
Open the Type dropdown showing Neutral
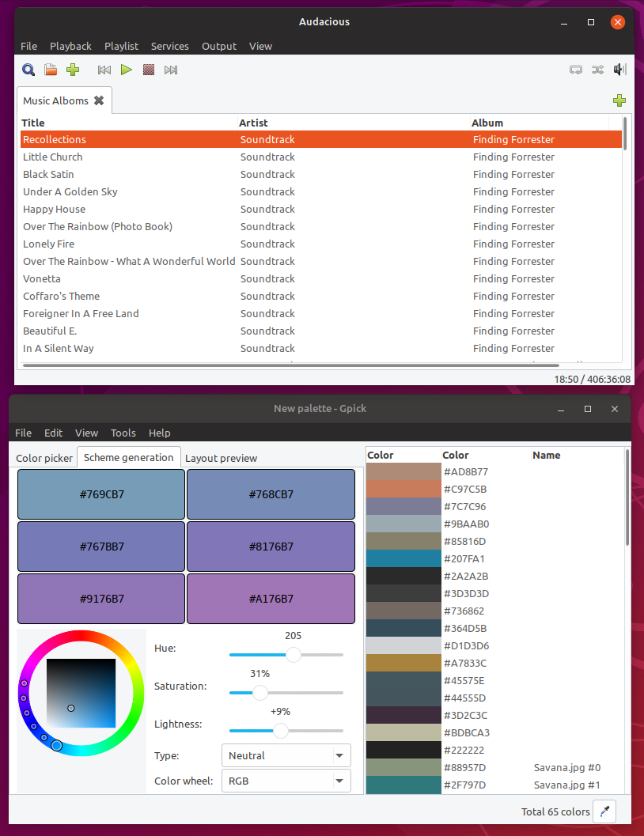coord(286,755)
